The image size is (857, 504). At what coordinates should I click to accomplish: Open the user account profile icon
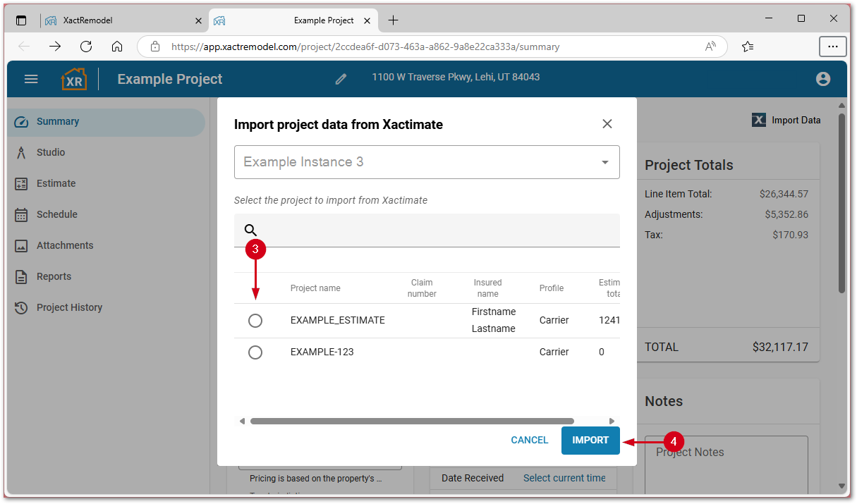(823, 79)
